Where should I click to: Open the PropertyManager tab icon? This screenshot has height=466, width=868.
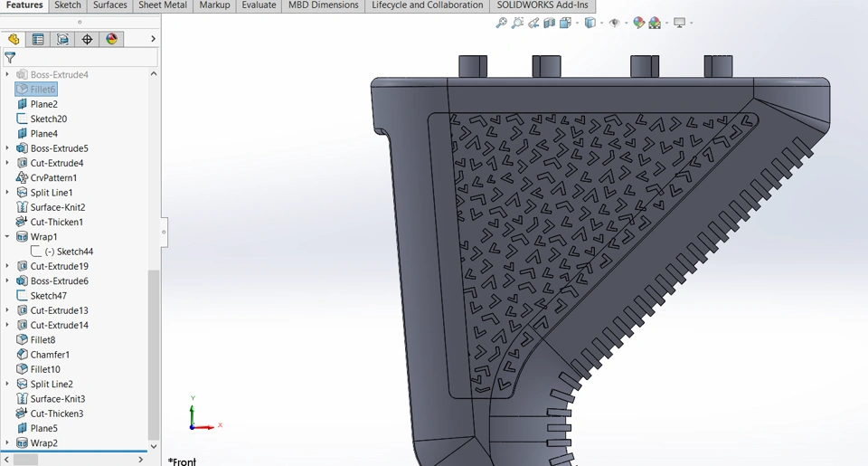click(38, 39)
